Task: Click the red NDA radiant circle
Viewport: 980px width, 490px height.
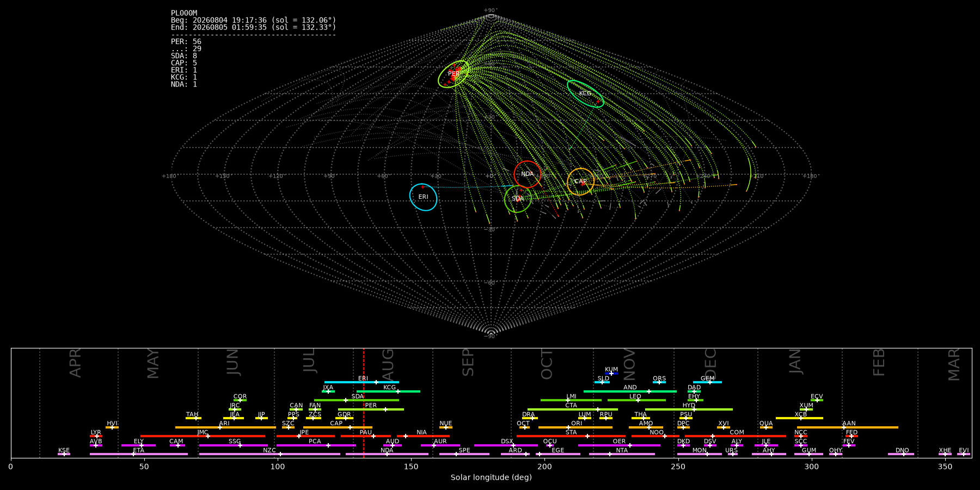Action: pyautogui.click(x=528, y=174)
